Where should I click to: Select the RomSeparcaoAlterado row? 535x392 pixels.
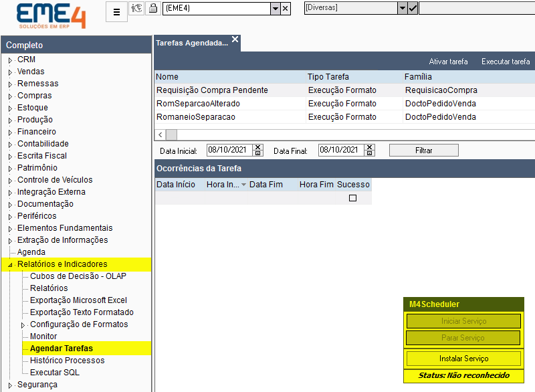(x=344, y=104)
